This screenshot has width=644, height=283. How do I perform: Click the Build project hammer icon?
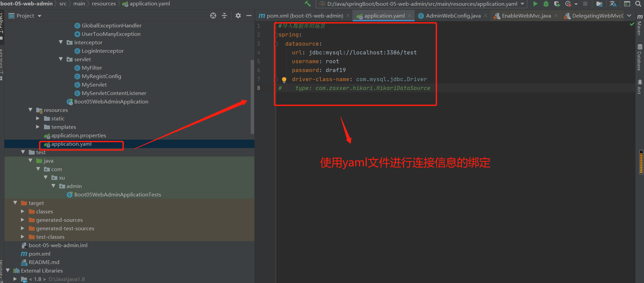307,4
